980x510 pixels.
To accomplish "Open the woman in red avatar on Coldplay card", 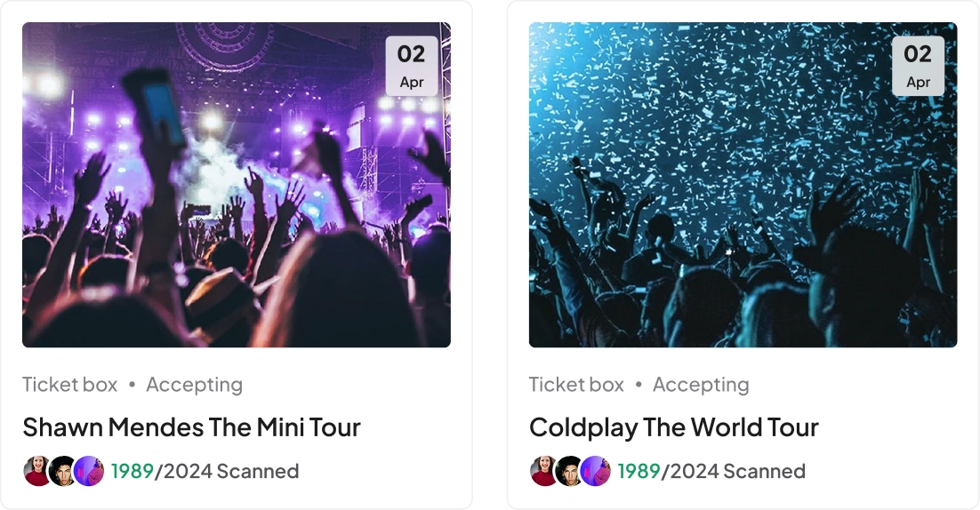I will 544,471.
